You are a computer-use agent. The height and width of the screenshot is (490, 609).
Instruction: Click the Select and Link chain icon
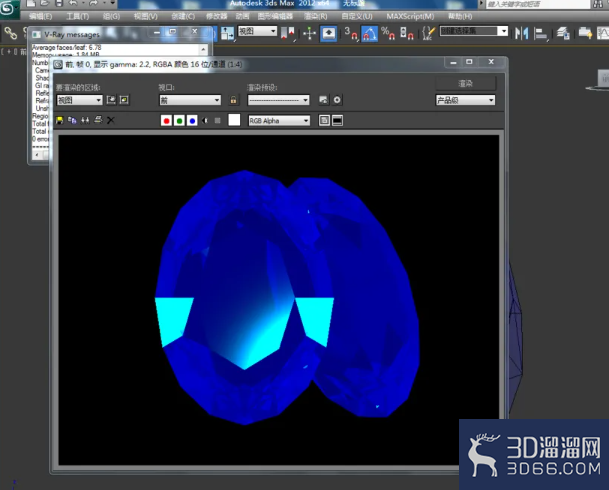(10, 33)
